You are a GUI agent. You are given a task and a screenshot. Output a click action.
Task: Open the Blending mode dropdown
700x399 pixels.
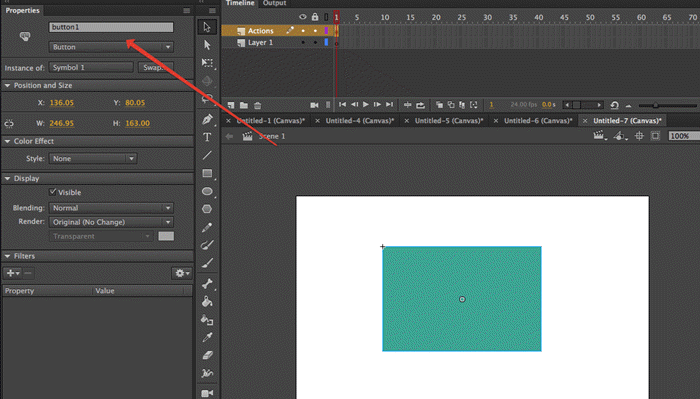[x=111, y=208]
